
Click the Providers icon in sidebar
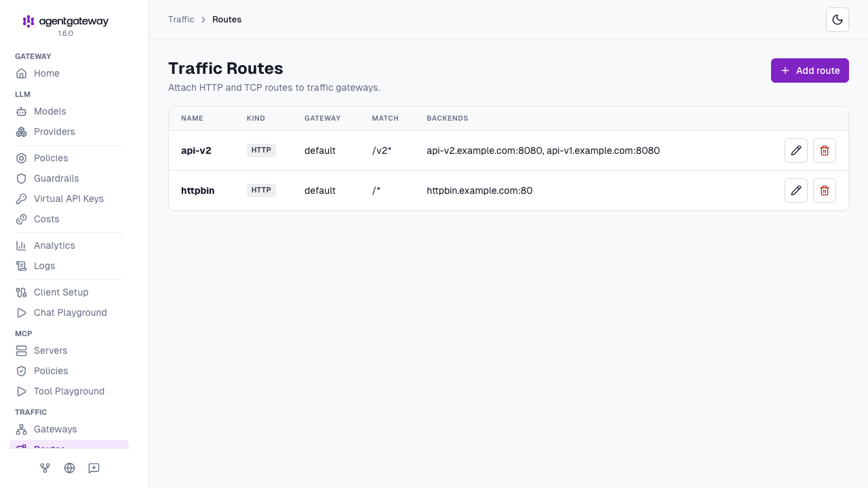click(22, 131)
